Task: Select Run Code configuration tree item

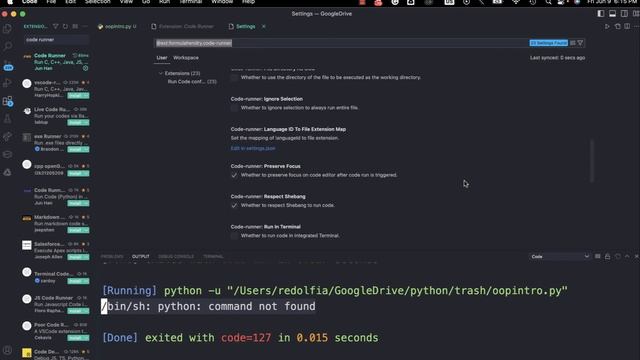Action: (x=192, y=82)
